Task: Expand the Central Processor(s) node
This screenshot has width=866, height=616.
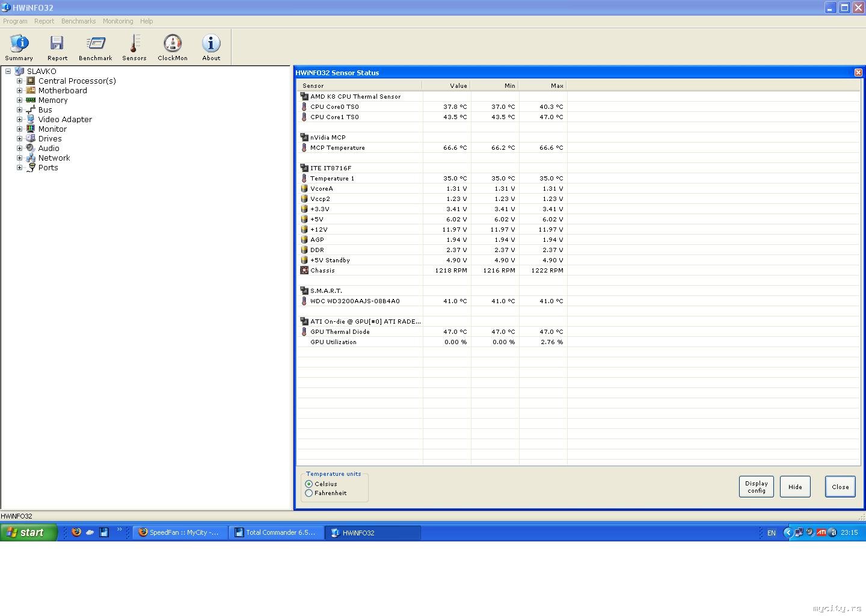Action: pyautogui.click(x=19, y=81)
